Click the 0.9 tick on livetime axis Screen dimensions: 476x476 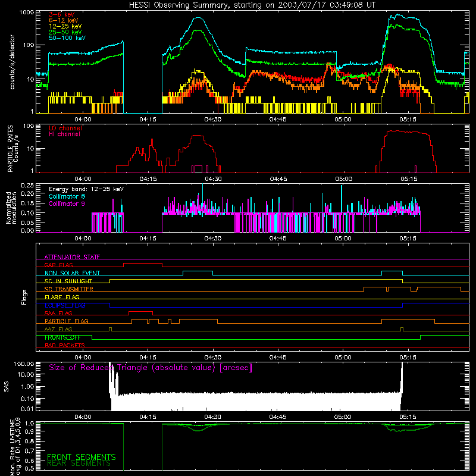29,431
